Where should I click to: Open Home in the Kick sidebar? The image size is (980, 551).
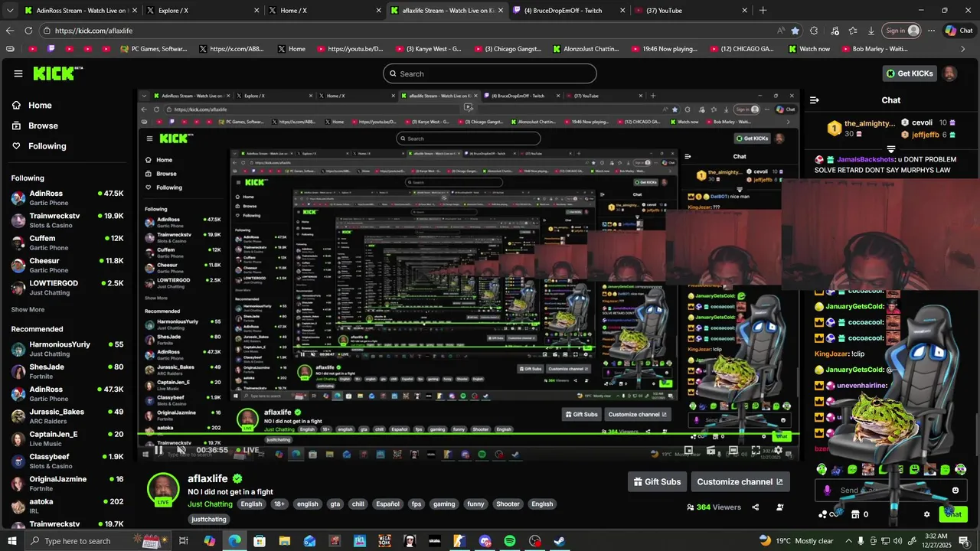click(32, 106)
